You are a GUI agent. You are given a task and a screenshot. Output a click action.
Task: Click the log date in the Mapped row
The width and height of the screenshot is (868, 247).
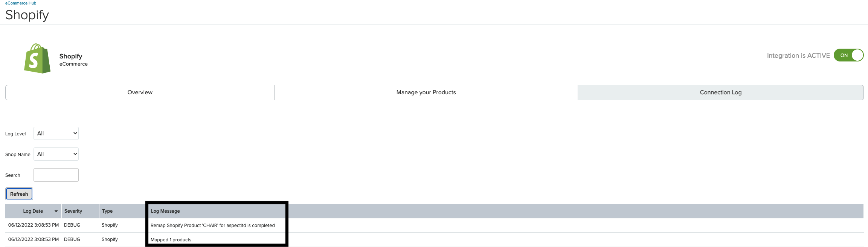pyautogui.click(x=34, y=239)
